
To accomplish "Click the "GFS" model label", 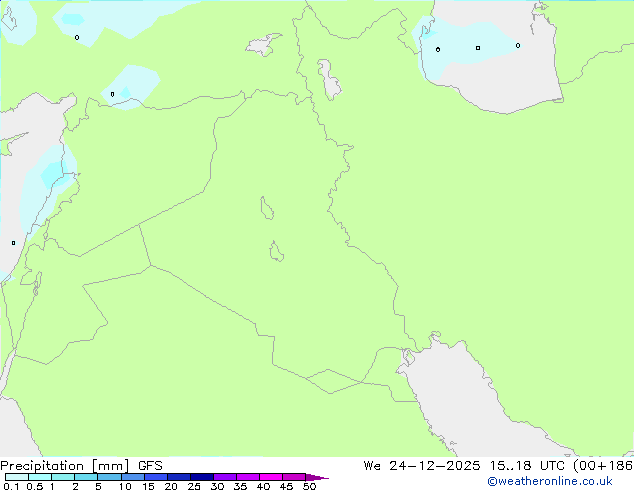I will pos(150,466).
